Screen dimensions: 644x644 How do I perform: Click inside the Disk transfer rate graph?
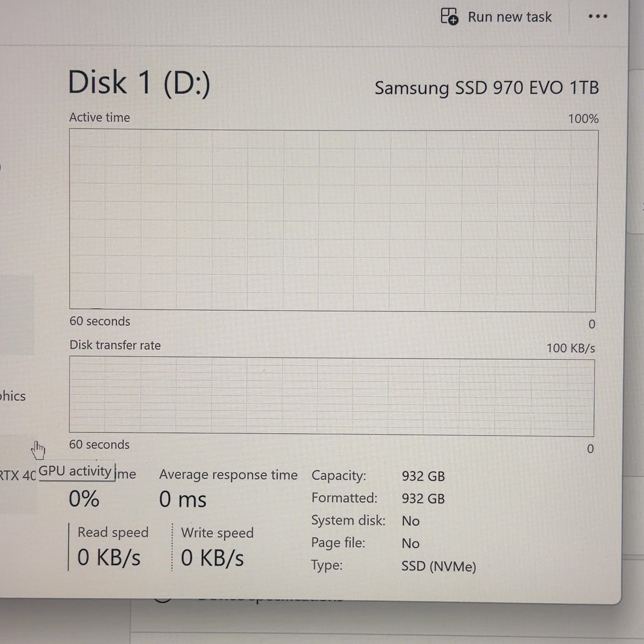coord(332,397)
